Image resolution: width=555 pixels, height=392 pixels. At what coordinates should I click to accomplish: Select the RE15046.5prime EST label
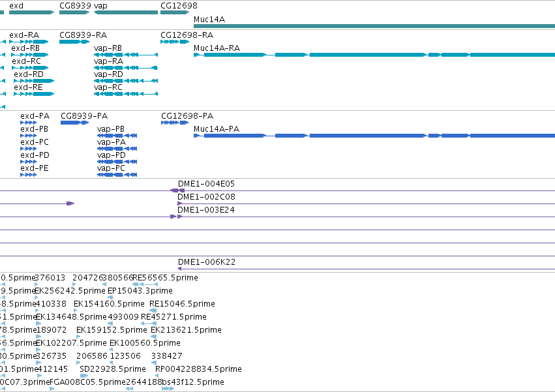[183, 304]
